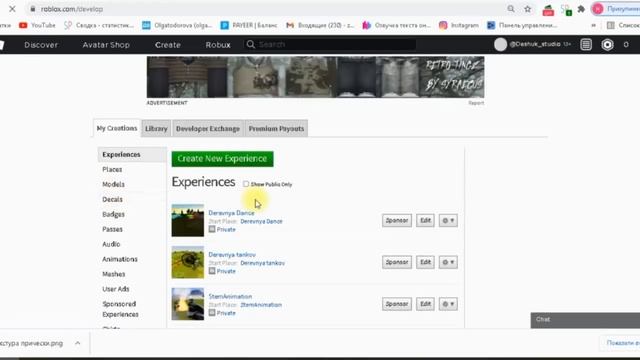Open the Derevnya tankov title link

(232, 254)
